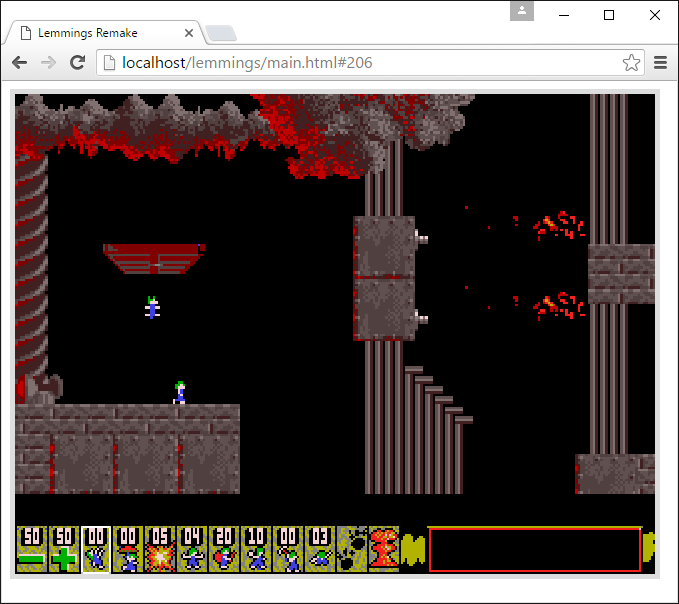
Task: Select the Floater umbrella skill
Action: click(128, 549)
